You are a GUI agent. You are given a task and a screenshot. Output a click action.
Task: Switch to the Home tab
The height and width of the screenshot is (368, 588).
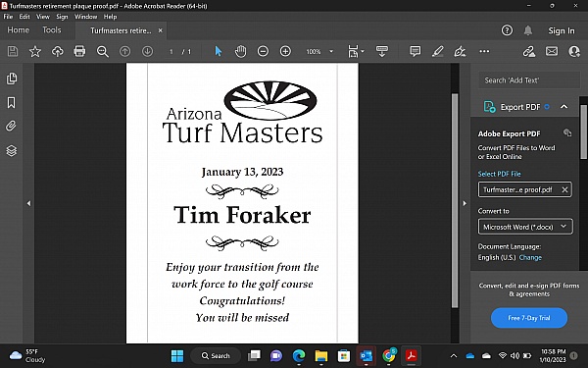click(x=18, y=30)
